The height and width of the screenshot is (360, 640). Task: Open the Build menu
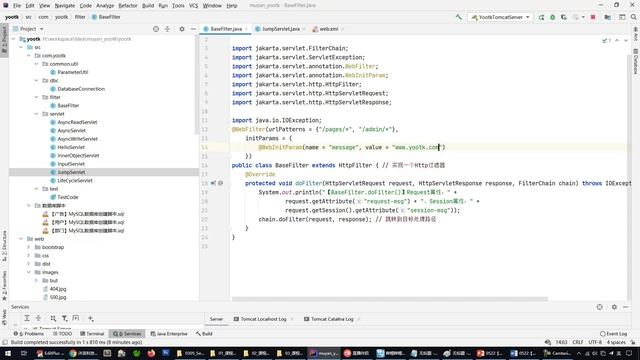click(148, 6)
